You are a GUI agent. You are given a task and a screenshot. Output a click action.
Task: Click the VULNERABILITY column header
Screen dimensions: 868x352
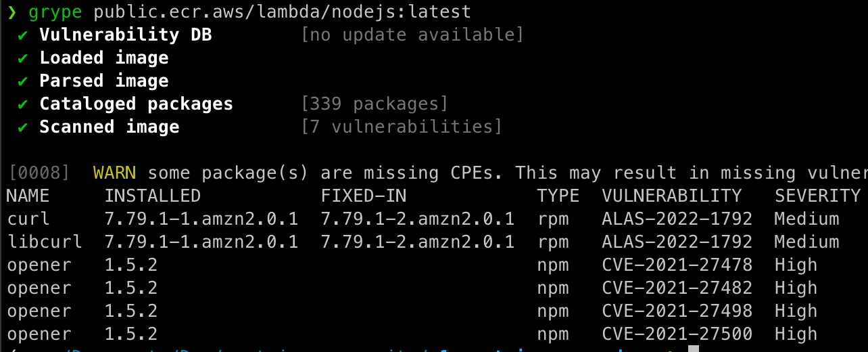point(672,196)
